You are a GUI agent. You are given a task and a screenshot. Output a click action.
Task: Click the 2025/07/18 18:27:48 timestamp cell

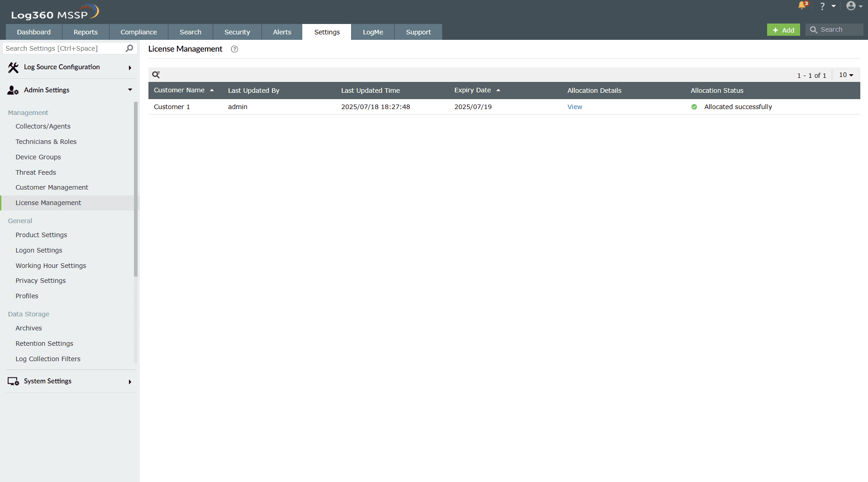376,107
